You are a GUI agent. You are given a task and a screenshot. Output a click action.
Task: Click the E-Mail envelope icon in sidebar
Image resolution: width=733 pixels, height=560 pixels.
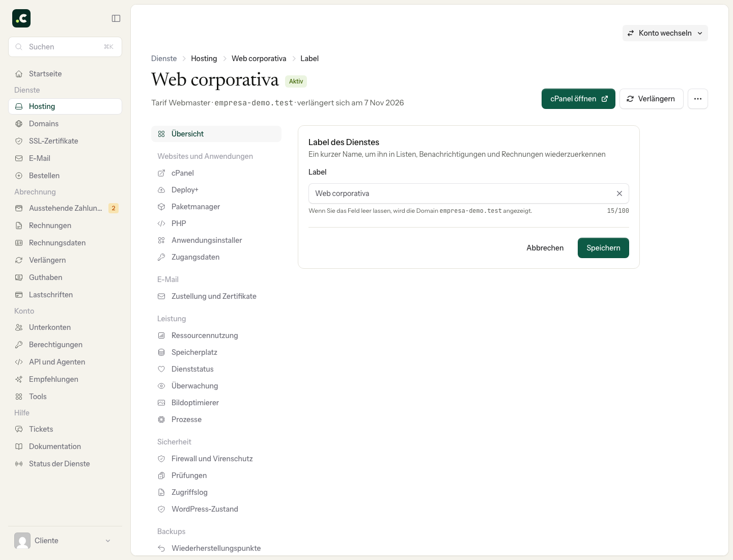[19, 158]
